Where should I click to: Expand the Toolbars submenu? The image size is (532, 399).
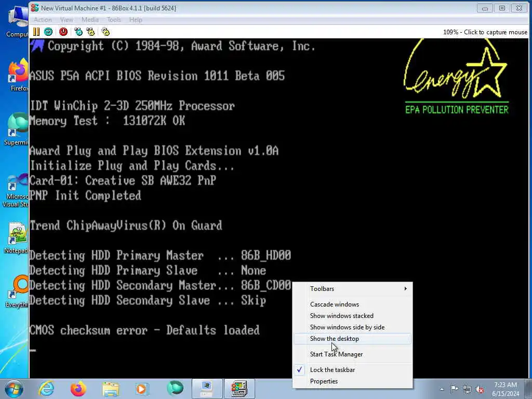coord(353,289)
